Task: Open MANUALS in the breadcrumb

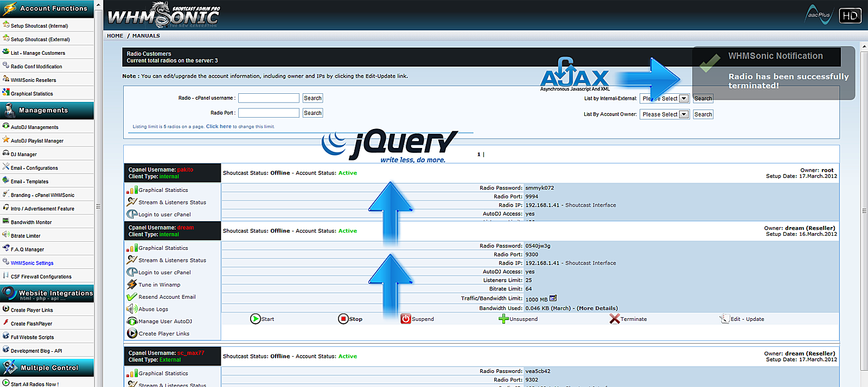Action: pyautogui.click(x=146, y=36)
